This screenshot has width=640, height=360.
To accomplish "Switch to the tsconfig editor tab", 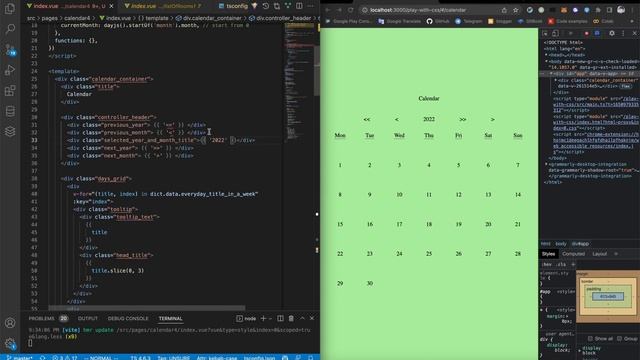I will (233, 6).
